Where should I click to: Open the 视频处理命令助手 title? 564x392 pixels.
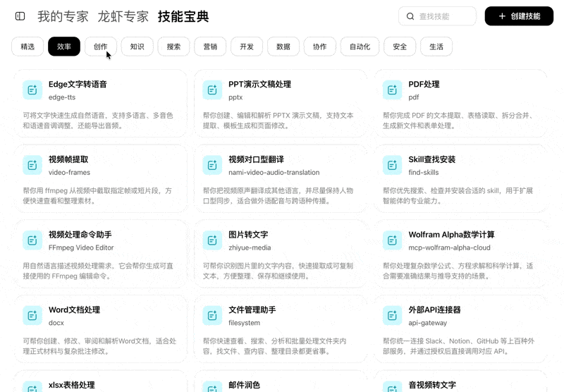point(80,235)
